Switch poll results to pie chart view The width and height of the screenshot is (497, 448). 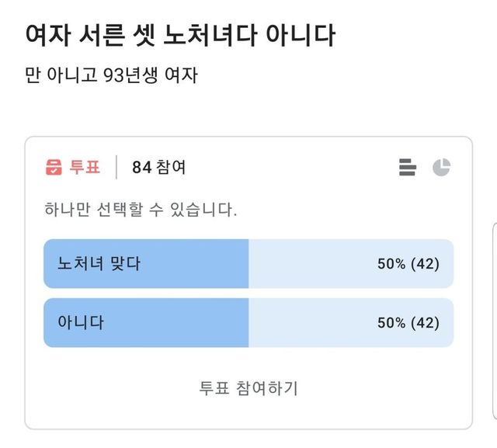click(x=442, y=167)
